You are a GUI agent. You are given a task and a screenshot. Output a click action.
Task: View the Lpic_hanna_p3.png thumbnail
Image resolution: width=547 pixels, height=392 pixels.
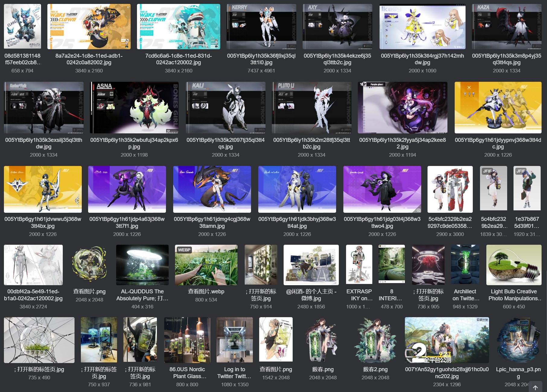tap(518, 340)
